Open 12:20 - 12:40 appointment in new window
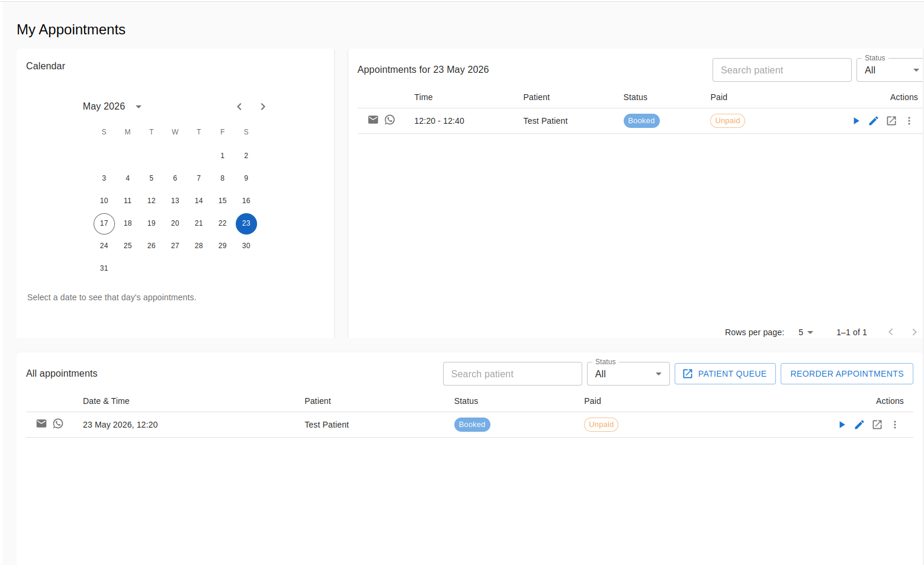Viewport: 924px width, 565px height. coord(891,121)
